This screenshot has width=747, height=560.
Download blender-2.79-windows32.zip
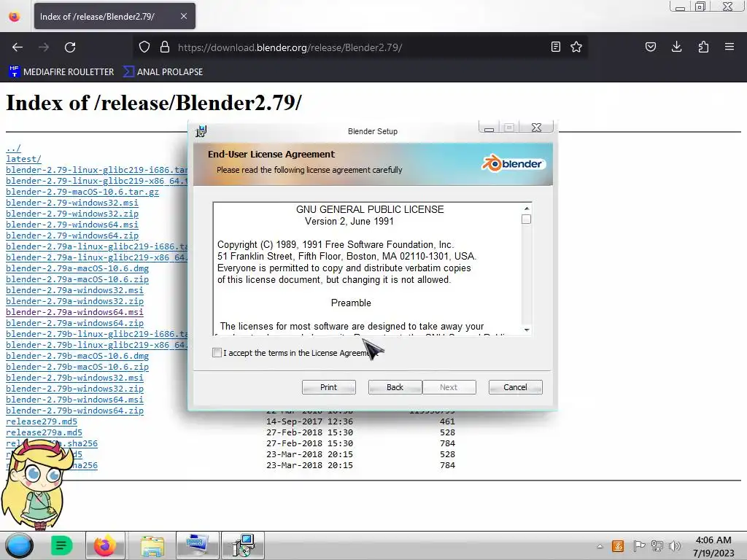72,214
